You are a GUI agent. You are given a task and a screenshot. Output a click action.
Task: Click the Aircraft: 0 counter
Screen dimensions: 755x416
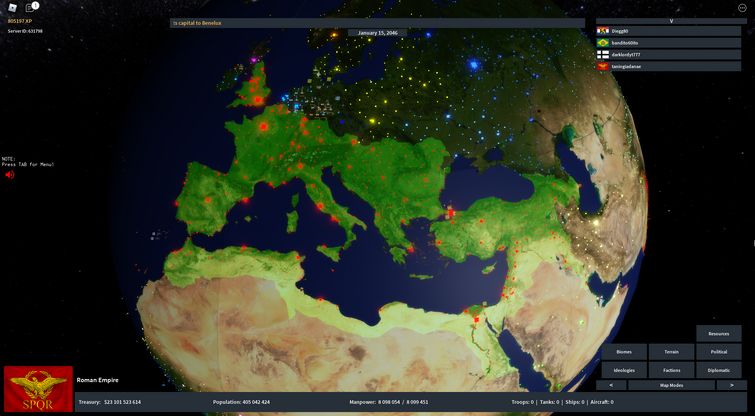pyautogui.click(x=601, y=402)
